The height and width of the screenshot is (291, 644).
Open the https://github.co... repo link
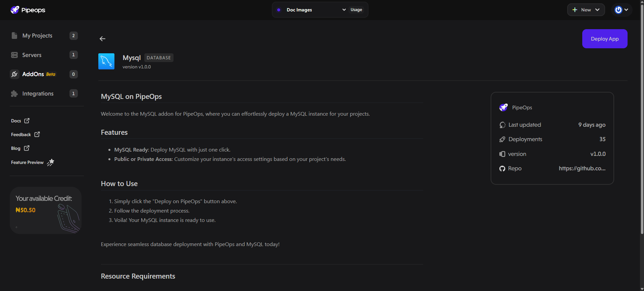pos(582,168)
